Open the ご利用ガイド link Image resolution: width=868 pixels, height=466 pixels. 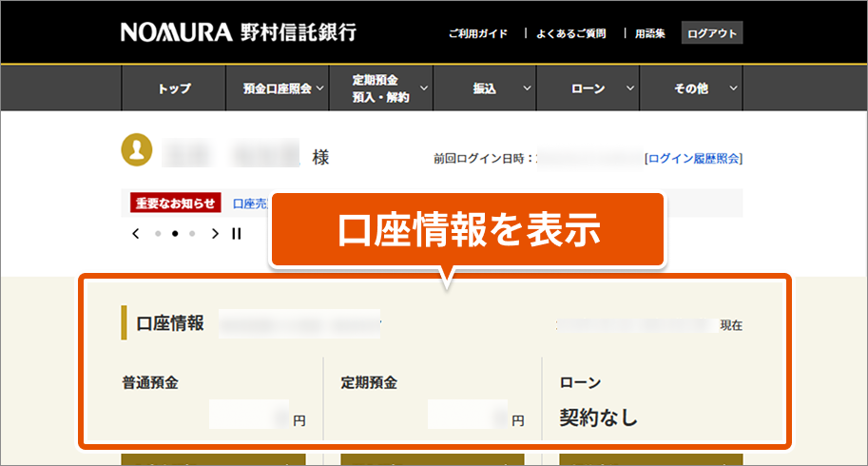tap(478, 33)
